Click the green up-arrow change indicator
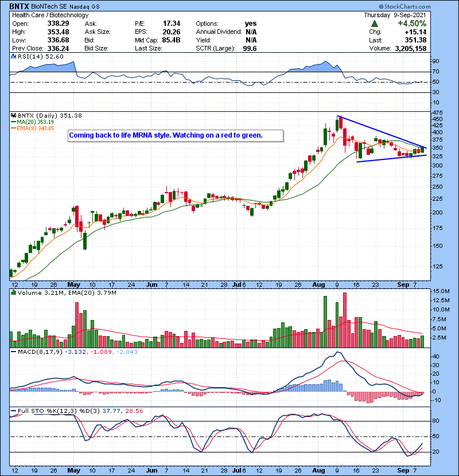Screen dimensions: 459x476 [x=374, y=24]
